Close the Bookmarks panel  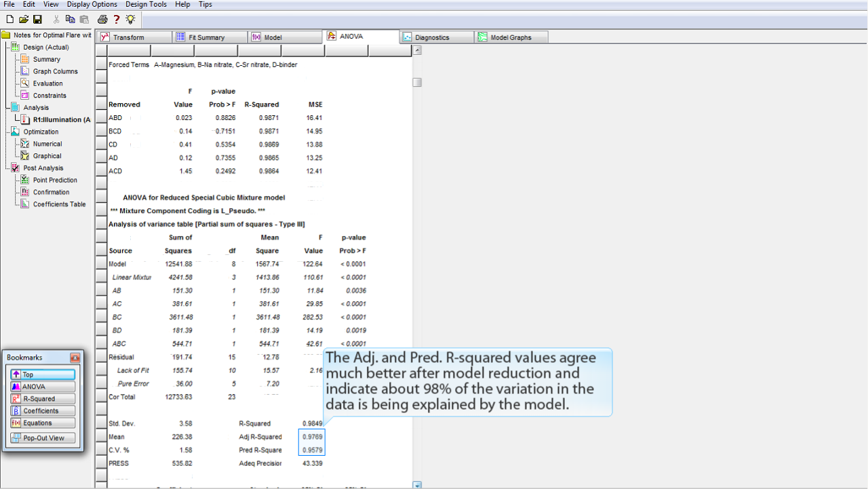tap(75, 357)
